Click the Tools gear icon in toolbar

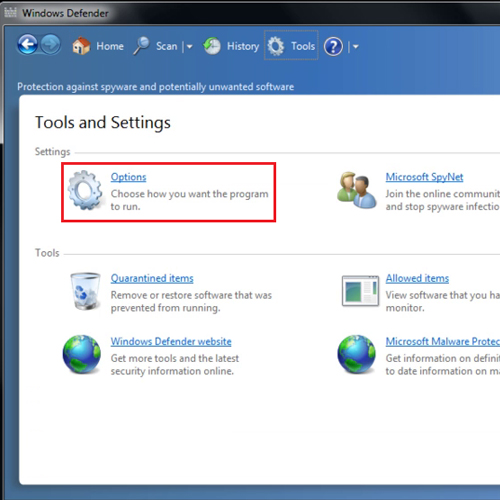[x=276, y=46]
